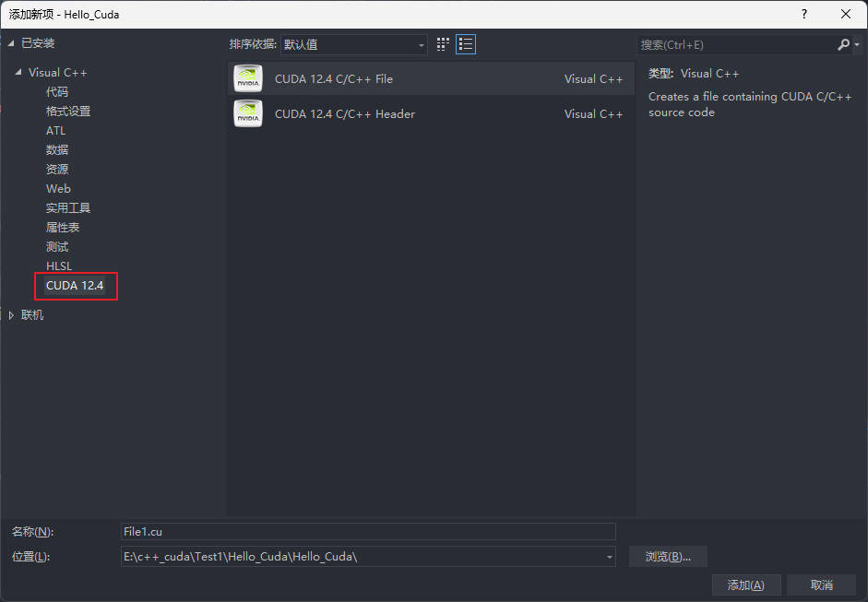Click the 名称(N) label
Image resolution: width=868 pixels, height=602 pixels.
coord(32,532)
